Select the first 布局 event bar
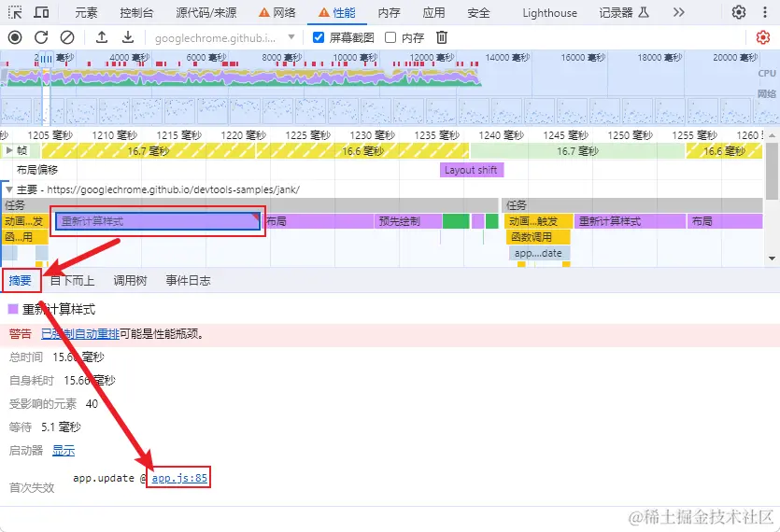Image resolution: width=780 pixels, height=532 pixels. pyautogui.click(x=319, y=221)
